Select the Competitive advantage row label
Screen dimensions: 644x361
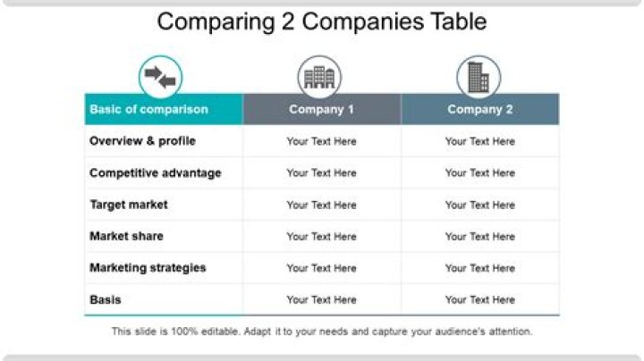coord(156,172)
